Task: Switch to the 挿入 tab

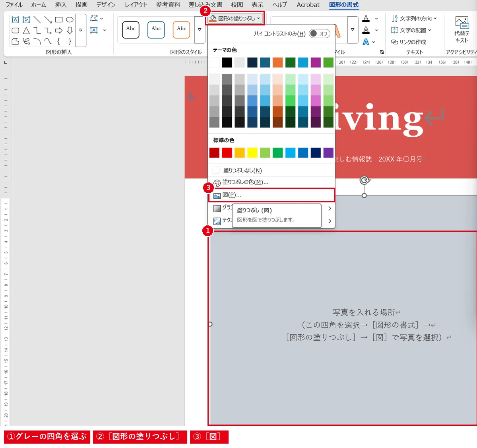Action: point(61,5)
